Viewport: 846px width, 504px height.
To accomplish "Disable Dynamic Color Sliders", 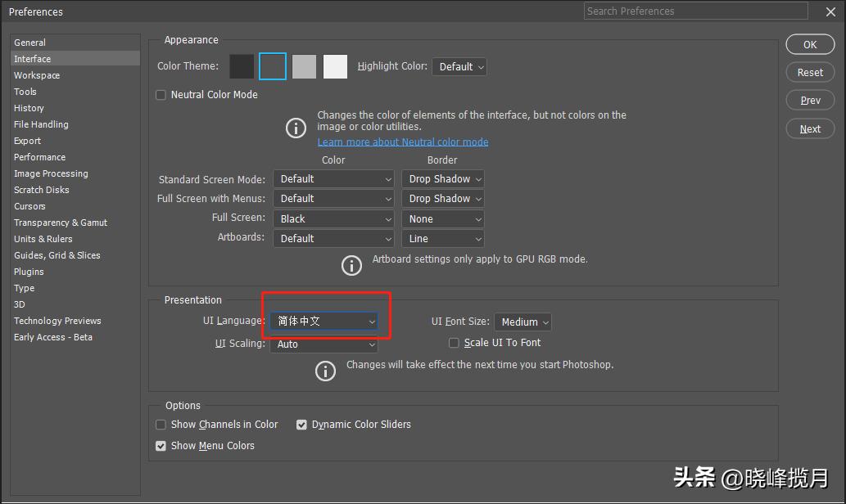I will pos(301,425).
